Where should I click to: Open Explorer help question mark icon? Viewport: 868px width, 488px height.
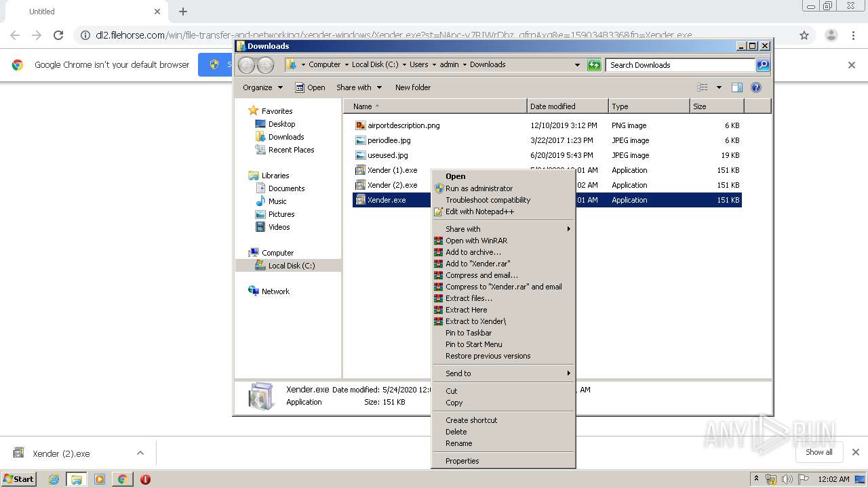click(756, 87)
